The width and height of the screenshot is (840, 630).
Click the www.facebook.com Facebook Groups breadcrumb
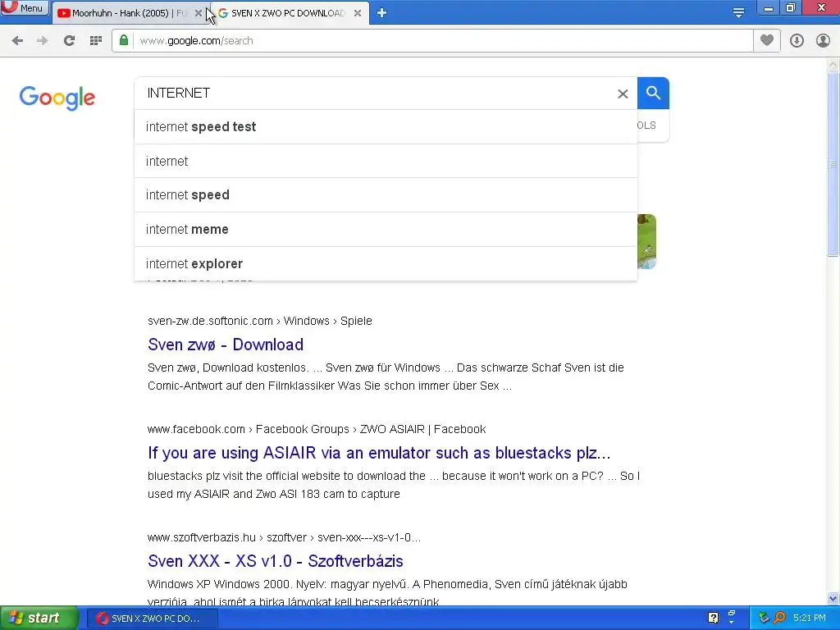click(x=317, y=429)
